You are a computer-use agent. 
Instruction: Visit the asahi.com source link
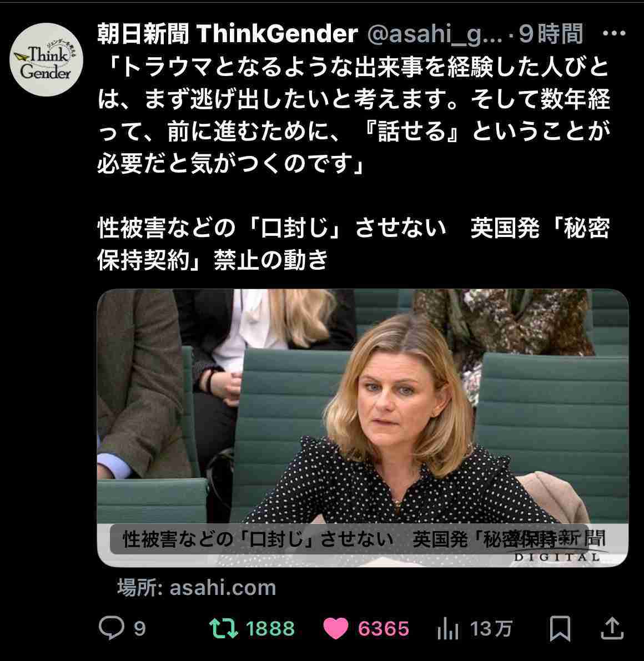click(197, 587)
